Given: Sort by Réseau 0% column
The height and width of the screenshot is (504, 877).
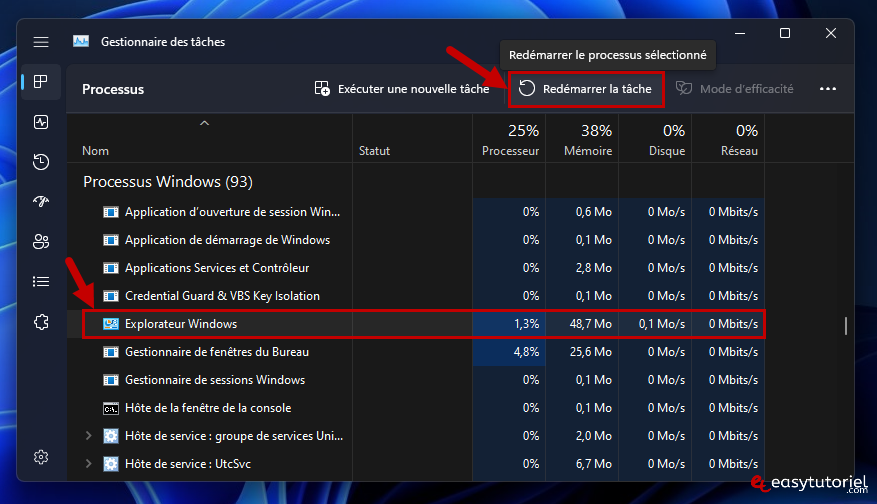Looking at the screenshot, I should (x=728, y=140).
